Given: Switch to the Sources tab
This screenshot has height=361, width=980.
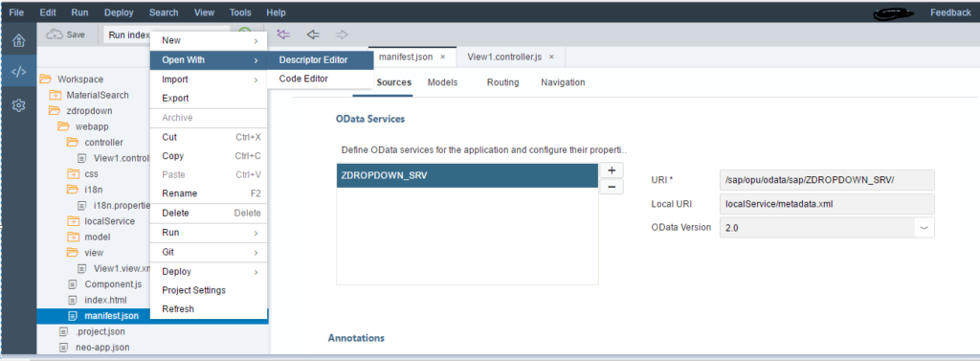Looking at the screenshot, I should pyautogui.click(x=393, y=82).
